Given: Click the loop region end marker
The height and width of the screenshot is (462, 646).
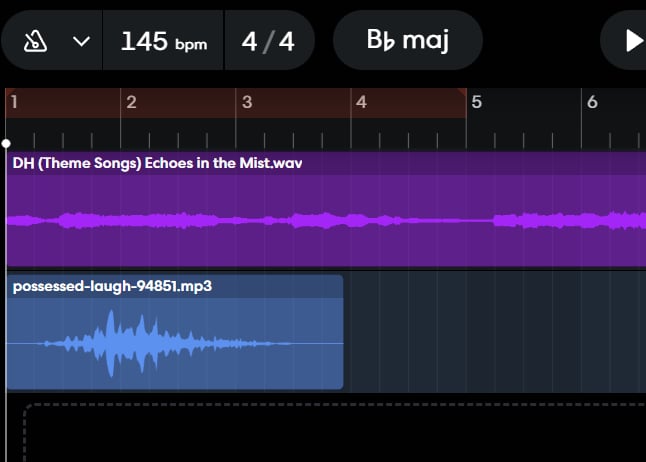Looking at the screenshot, I should (x=462, y=92).
